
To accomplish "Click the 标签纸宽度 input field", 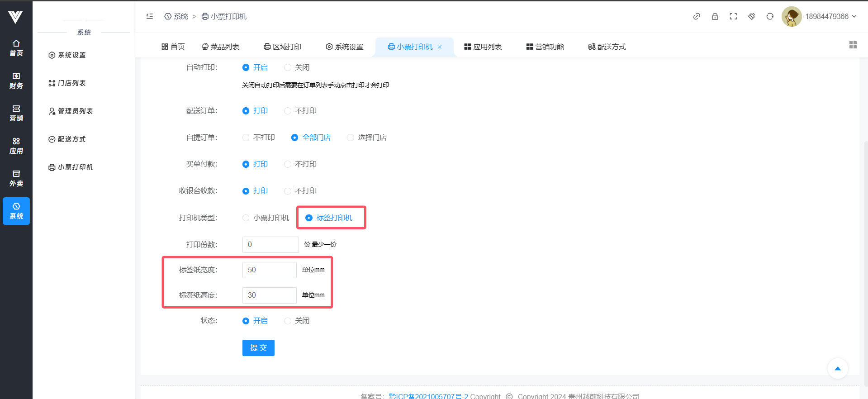I will click(270, 270).
